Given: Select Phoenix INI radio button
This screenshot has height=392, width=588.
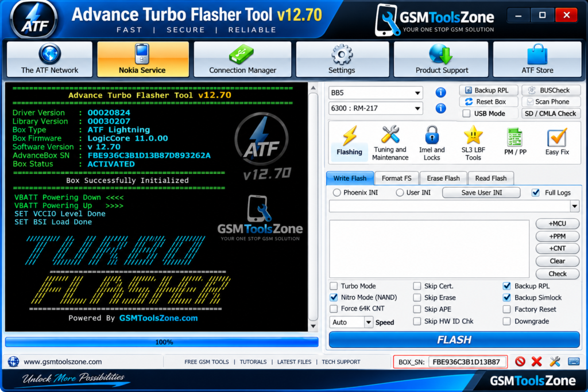Looking at the screenshot, I should [336, 193].
